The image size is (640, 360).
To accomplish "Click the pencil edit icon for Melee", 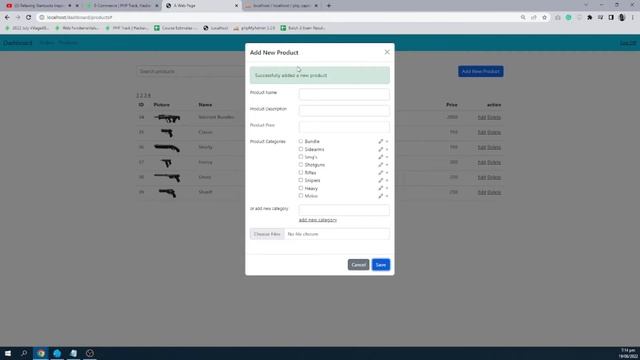I will (380, 196).
